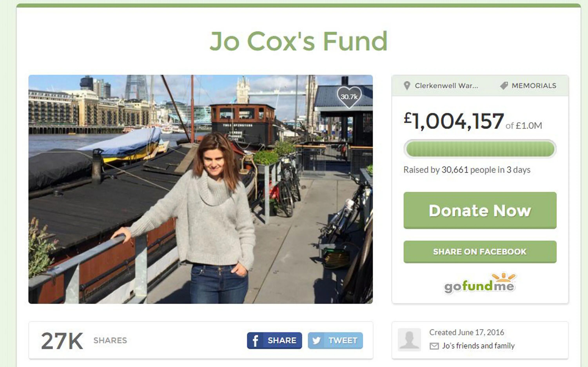This screenshot has width=588, height=367.
Task: Contact Jo's friends and family link
Action: pos(478,346)
